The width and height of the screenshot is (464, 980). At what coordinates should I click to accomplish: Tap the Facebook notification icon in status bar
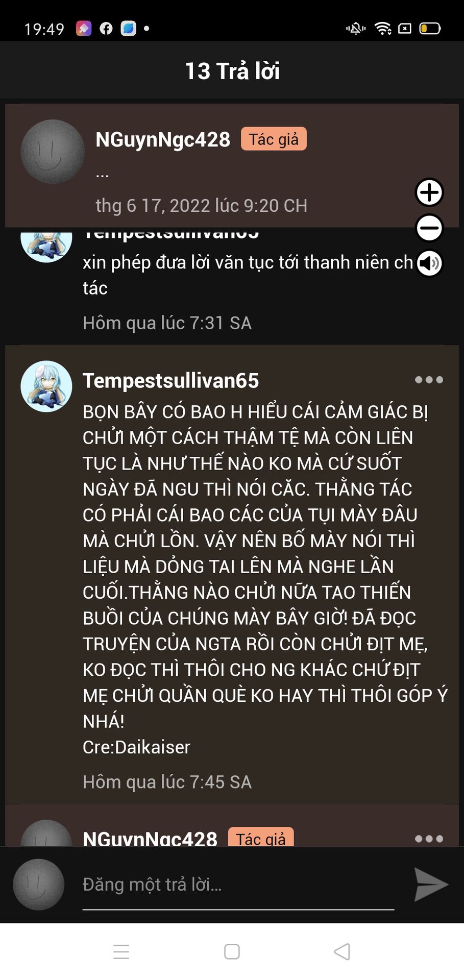pos(106,28)
